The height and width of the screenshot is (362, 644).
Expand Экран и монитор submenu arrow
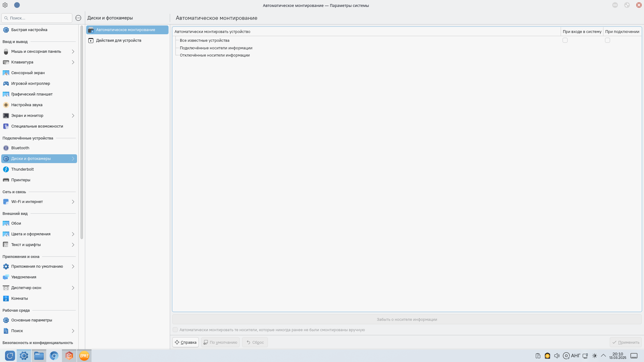click(73, 116)
